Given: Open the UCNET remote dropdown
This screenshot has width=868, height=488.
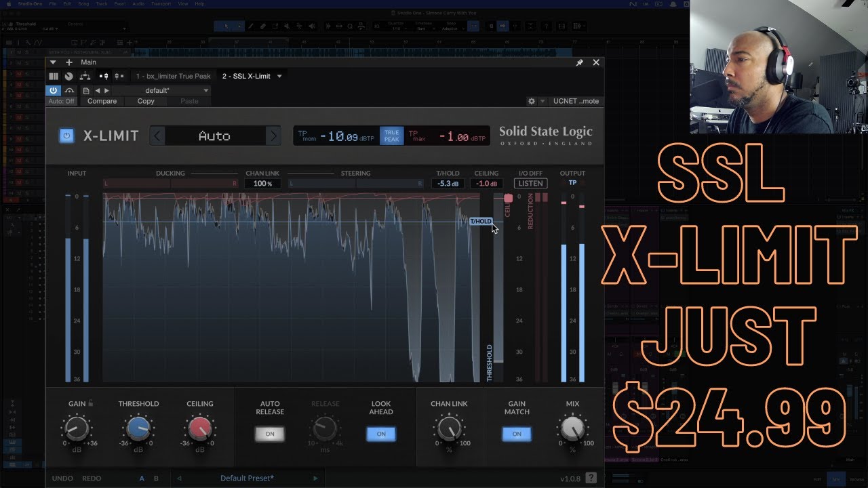Looking at the screenshot, I should (x=576, y=101).
